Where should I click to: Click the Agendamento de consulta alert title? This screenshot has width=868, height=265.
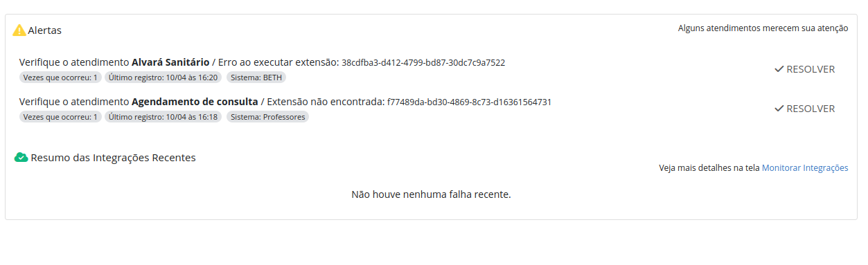pos(195,102)
